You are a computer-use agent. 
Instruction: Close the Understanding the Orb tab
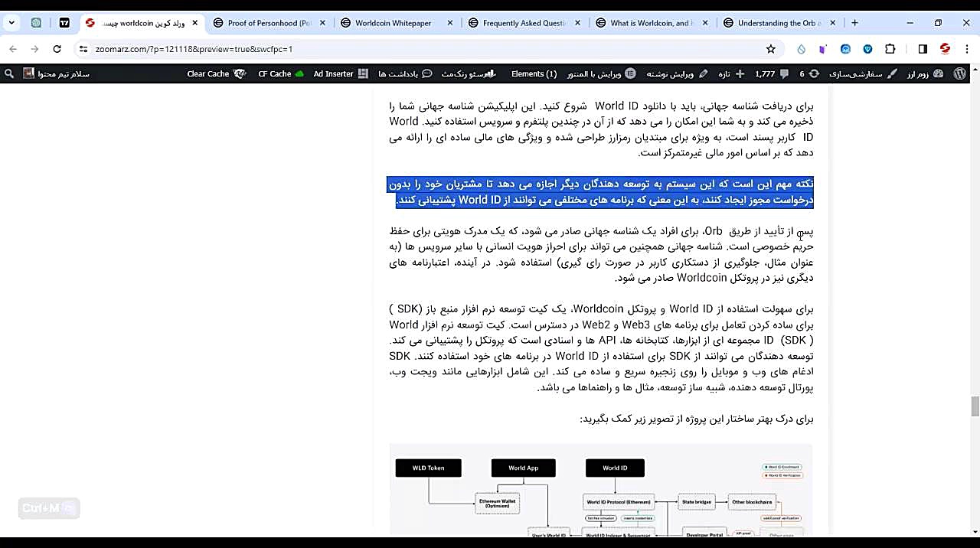[832, 23]
